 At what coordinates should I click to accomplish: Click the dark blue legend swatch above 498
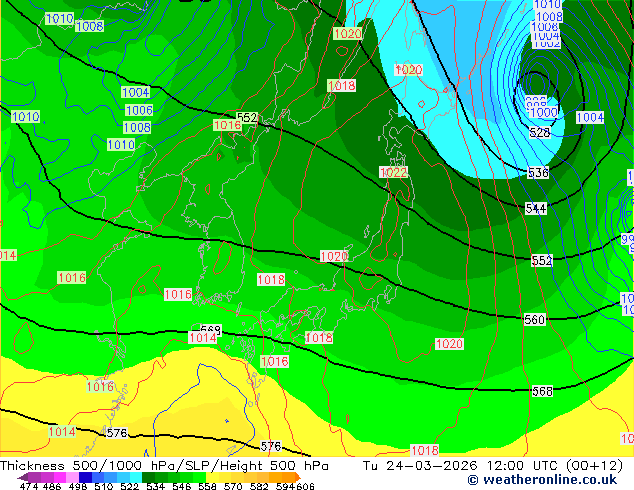(x=85, y=477)
